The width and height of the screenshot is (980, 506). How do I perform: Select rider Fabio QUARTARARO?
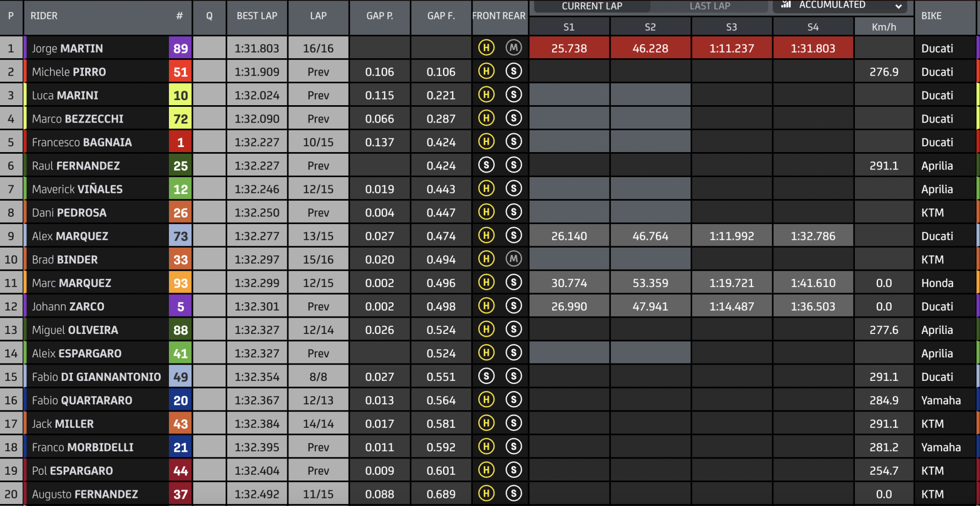click(x=82, y=401)
